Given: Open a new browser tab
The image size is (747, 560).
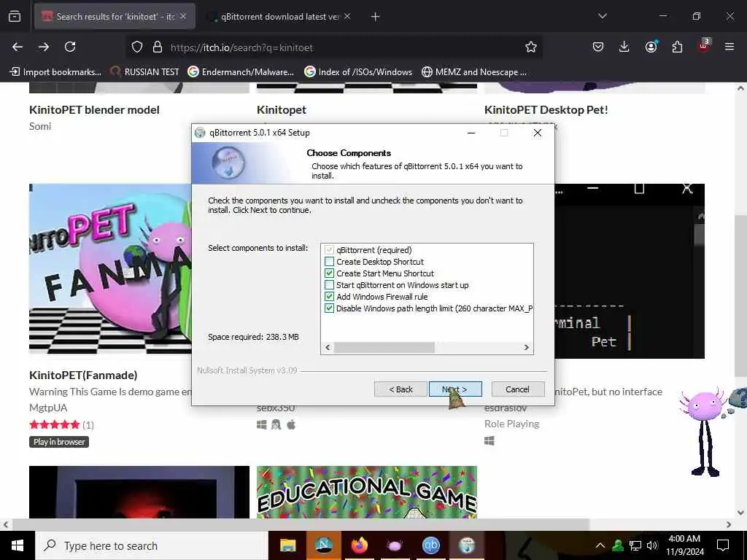Looking at the screenshot, I should (x=375, y=17).
